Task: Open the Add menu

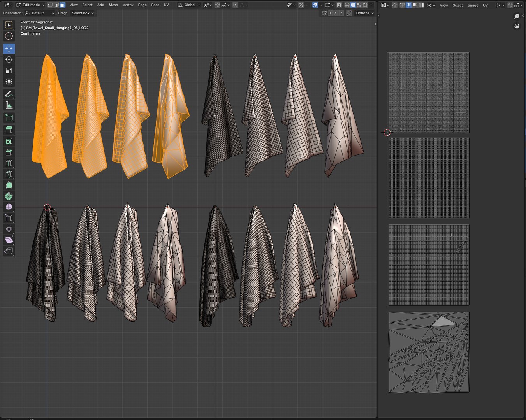Action: pos(100,5)
